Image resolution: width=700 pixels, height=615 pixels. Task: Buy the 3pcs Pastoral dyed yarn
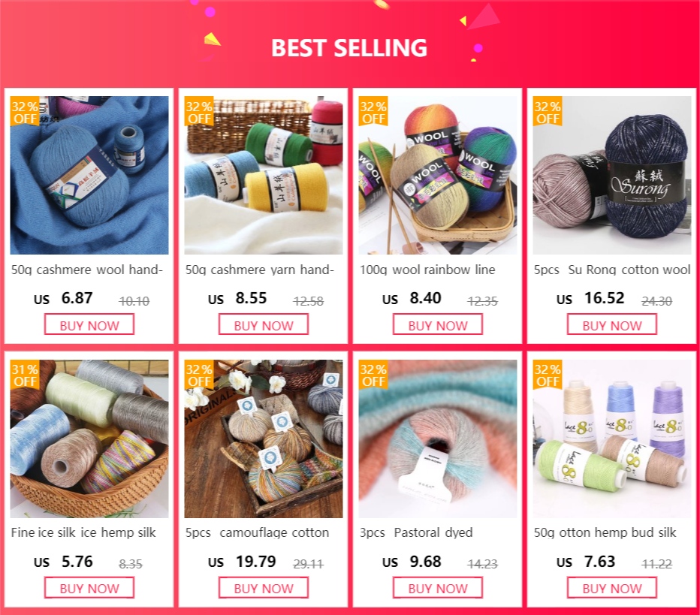coord(437,588)
